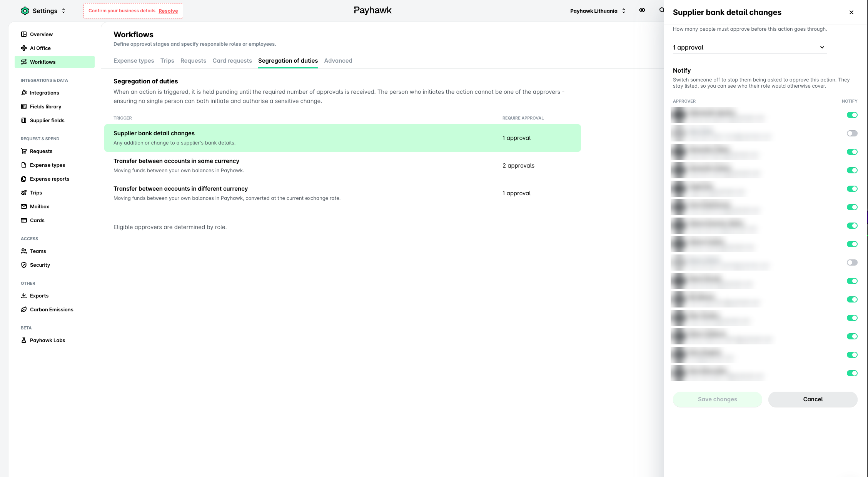Click the AI Office sparkle icon
Viewport: 868px width, 477px height.
click(24, 48)
